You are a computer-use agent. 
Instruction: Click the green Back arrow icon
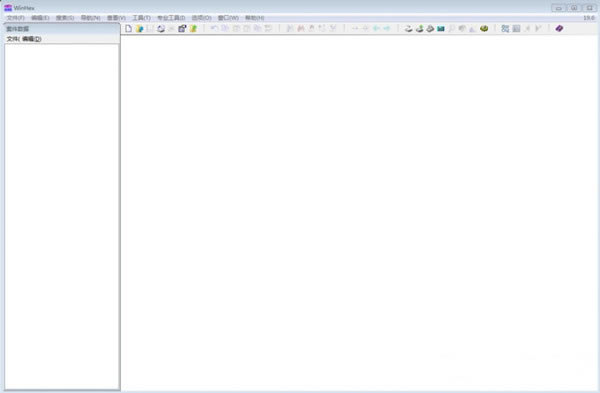click(x=377, y=29)
